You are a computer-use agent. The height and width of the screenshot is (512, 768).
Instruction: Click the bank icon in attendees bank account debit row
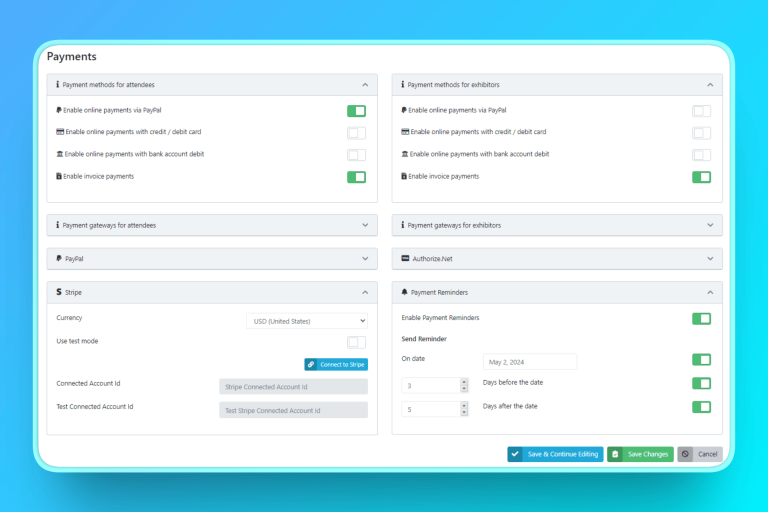[x=60, y=154]
